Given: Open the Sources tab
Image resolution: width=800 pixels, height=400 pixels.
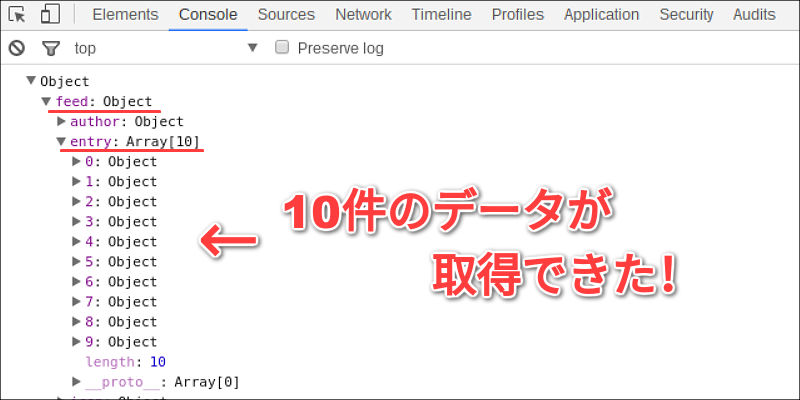Looking at the screenshot, I should click(286, 15).
